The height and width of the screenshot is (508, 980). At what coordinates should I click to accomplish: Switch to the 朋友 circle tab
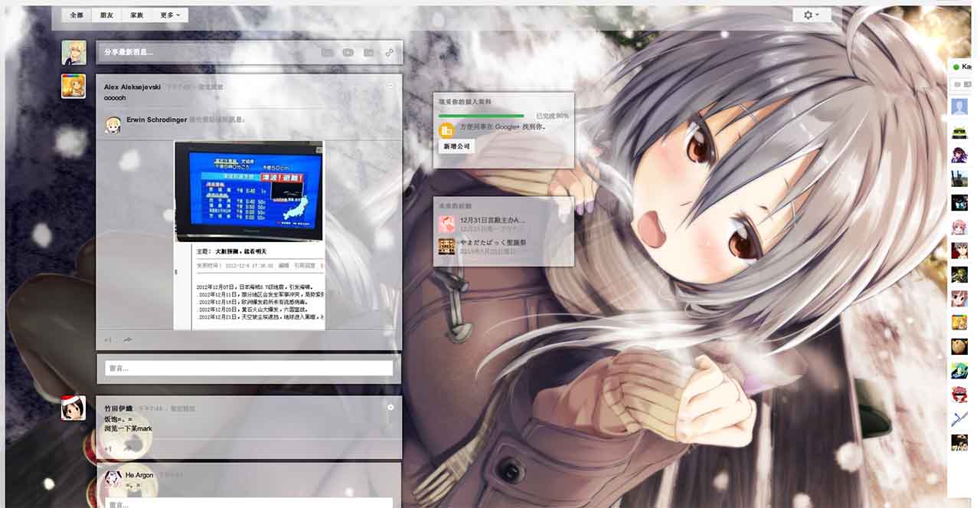point(106,15)
